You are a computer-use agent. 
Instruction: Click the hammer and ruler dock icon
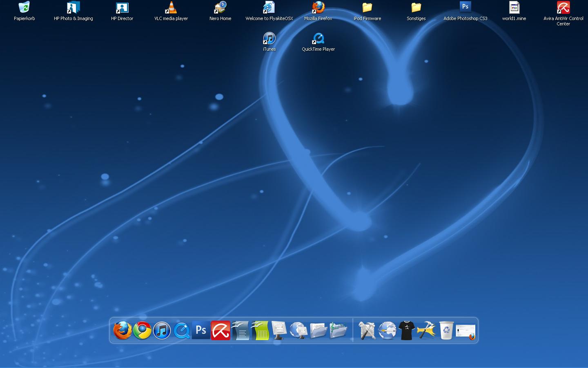[x=367, y=330]
